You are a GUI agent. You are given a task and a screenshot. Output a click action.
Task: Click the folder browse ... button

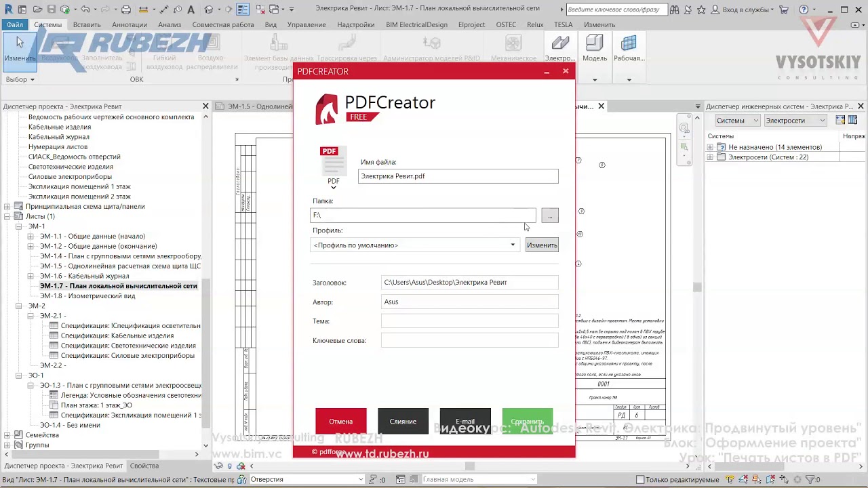[x=550, y=216]
